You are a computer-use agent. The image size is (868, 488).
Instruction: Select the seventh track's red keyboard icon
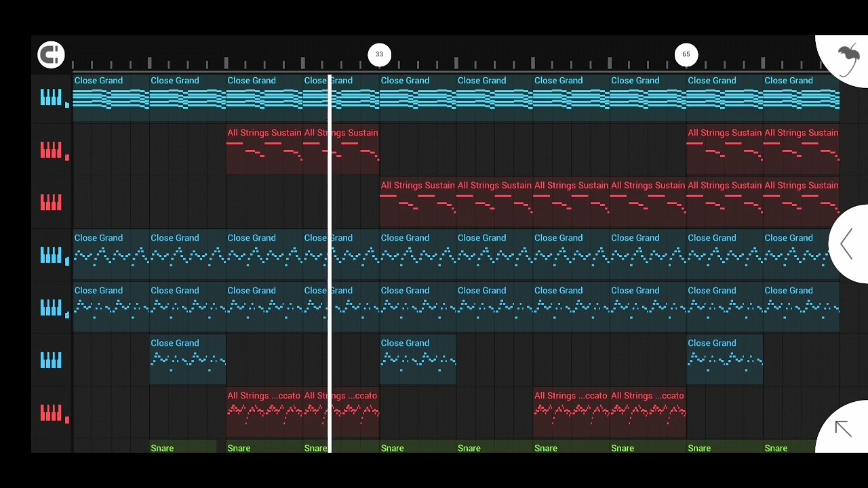[x=51, y=412]
